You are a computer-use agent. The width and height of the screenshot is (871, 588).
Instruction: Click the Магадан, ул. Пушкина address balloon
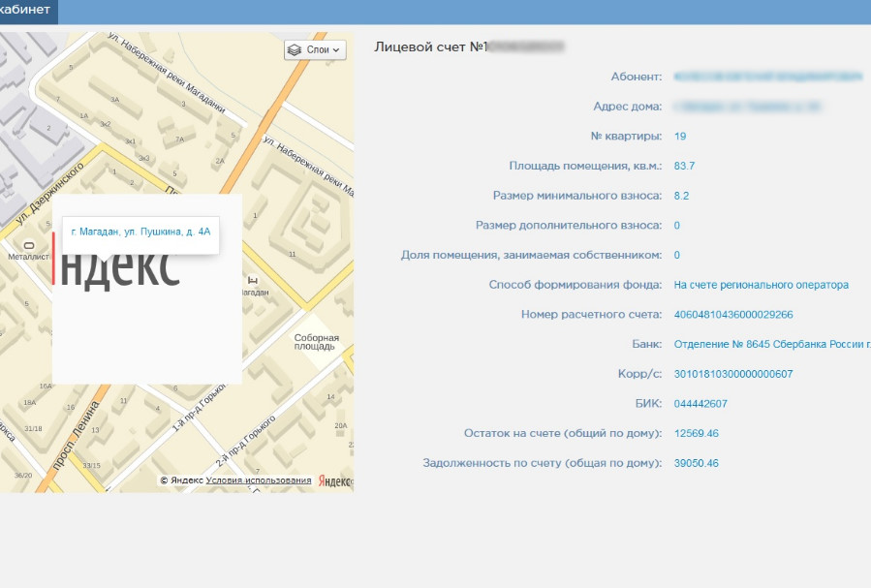click(140, 232)
